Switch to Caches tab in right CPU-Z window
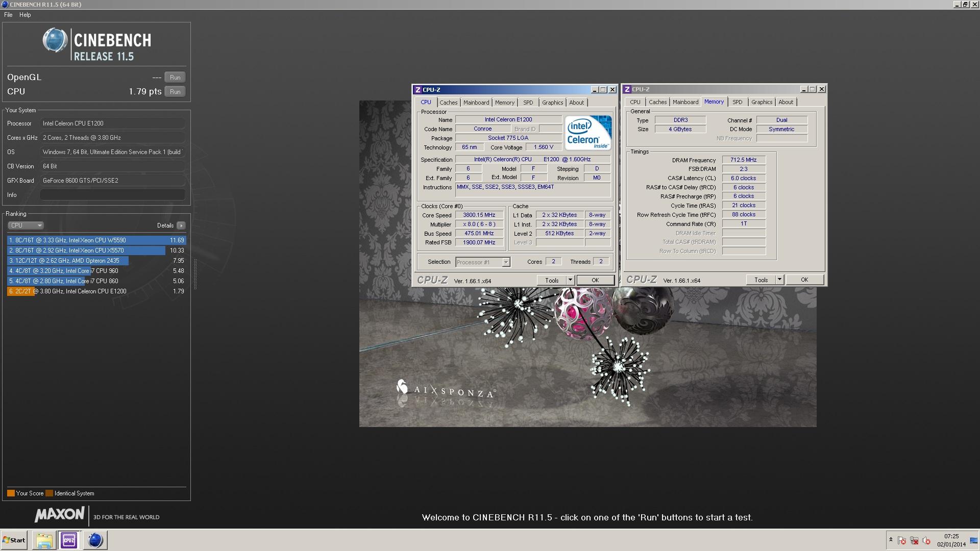The height and width of the screenshot is (551, 980). pos(658,102)
